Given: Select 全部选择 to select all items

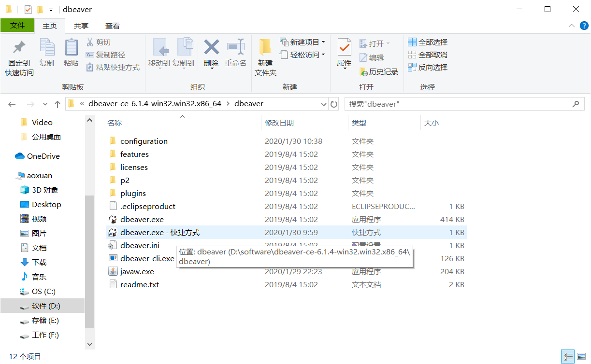Looking at the screenshot, I should 428,42.
